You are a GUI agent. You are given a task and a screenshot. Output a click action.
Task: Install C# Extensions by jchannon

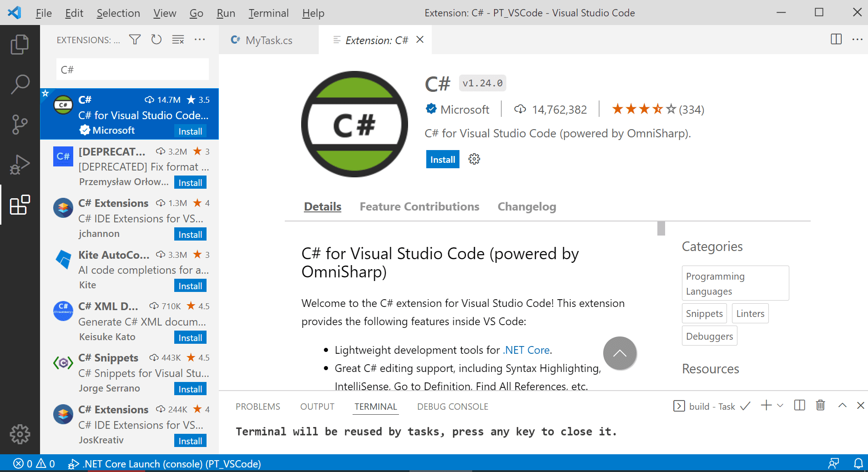click(x=190, y=234)
